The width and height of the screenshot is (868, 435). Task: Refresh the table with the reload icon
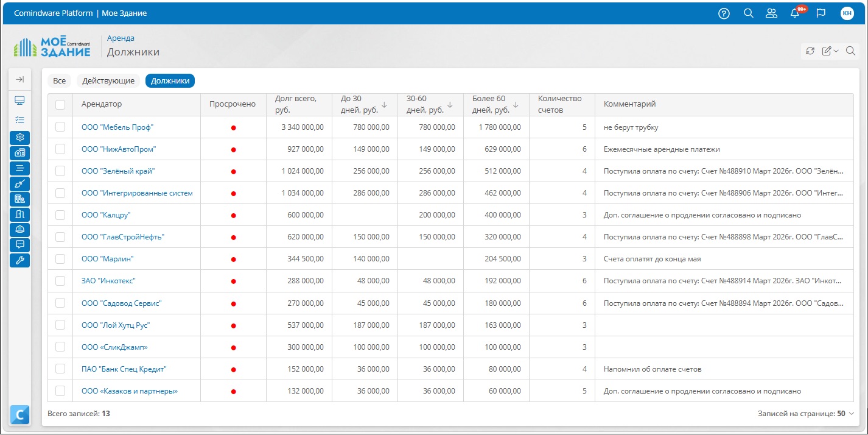click(x=810, y=51)
